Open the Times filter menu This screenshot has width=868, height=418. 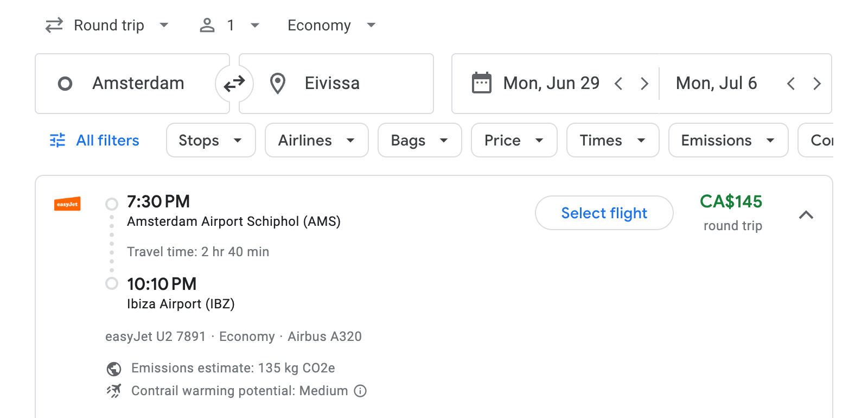tap(612, 140)
